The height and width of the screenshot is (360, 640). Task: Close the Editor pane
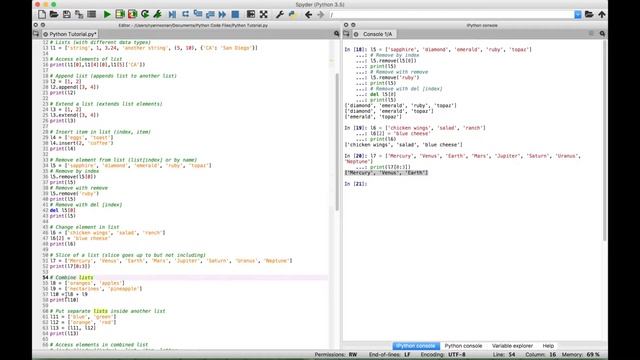pos(36,25)
